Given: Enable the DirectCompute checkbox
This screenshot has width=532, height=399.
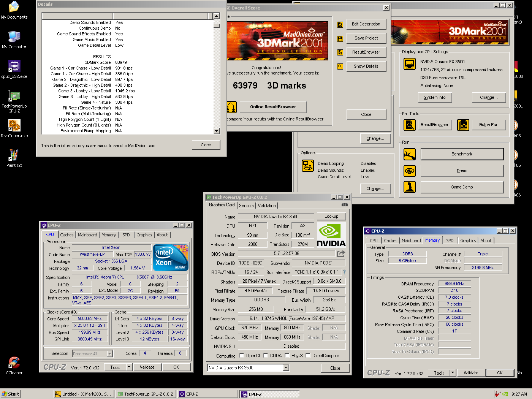Looking at the screenshot, I should point(308,356).
